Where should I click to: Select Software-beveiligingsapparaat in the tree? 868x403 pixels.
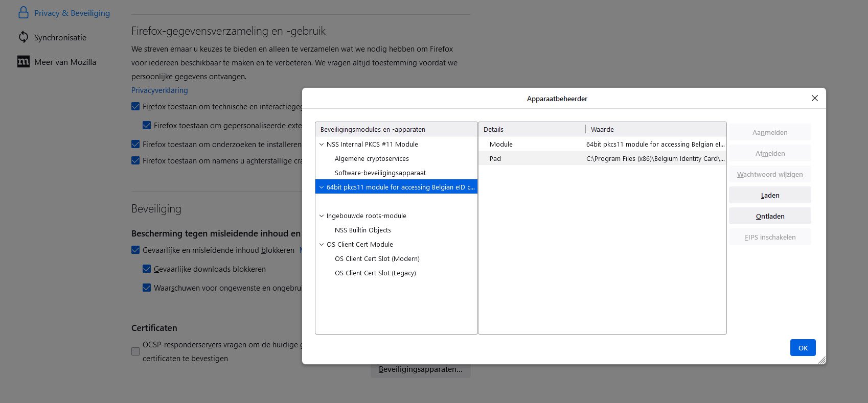tap(380, 173)
